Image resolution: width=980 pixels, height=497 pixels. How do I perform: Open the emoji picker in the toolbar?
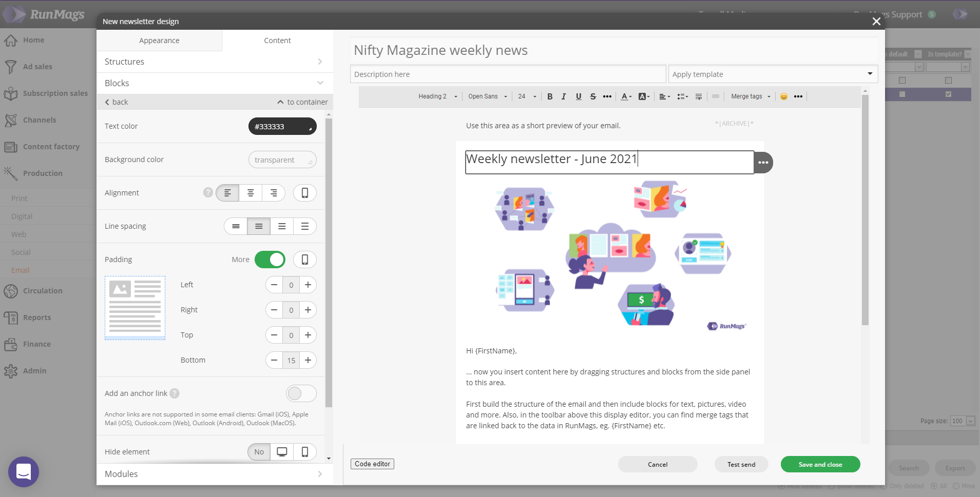point(784,96)
